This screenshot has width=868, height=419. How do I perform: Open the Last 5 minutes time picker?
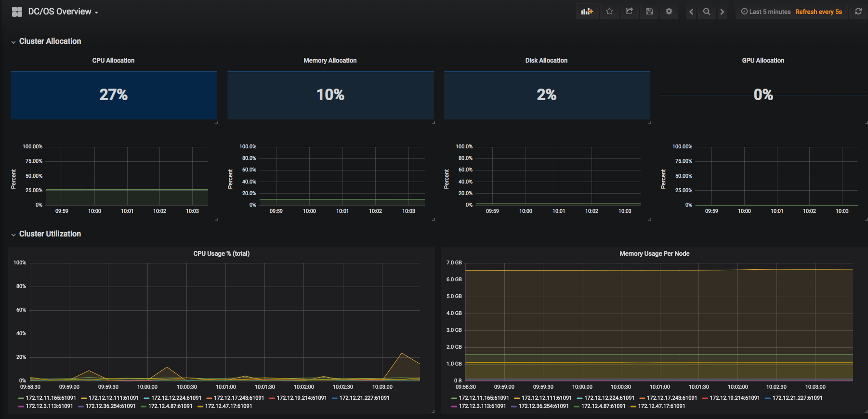[766, 12]
